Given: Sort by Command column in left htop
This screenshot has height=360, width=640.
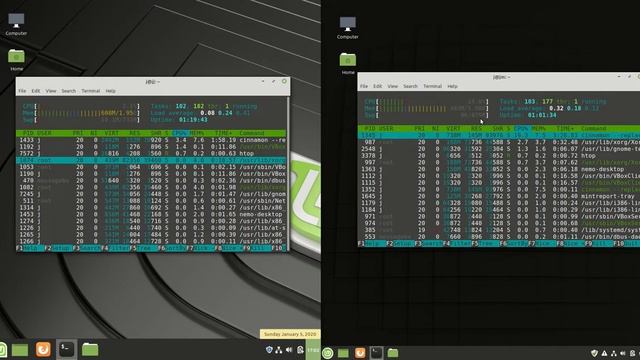Looking at the screenshot, I should (x=252, y=133).
